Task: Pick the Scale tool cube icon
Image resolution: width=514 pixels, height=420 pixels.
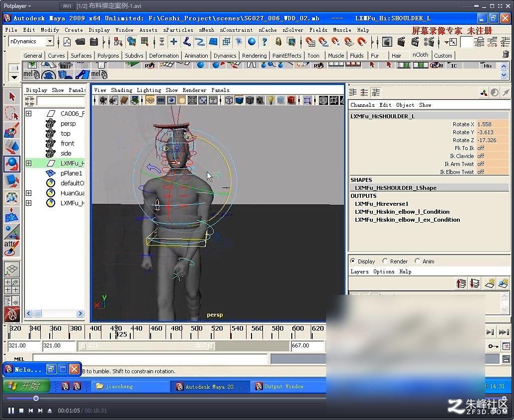Action: 12,180
